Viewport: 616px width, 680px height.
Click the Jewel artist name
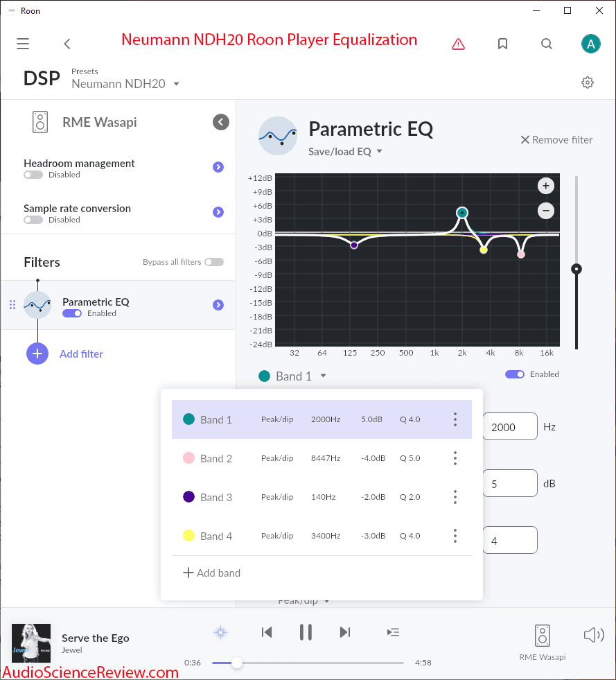pyautogui.click(x=71, y=650)
